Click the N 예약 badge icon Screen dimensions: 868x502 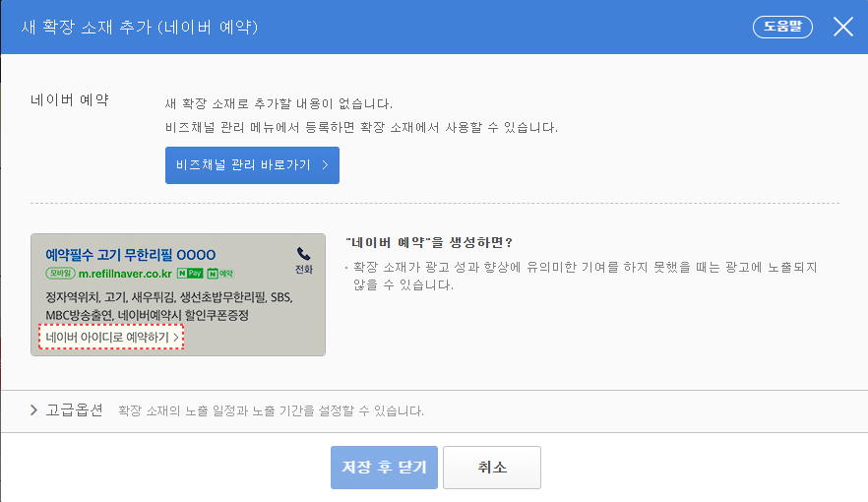220,274
